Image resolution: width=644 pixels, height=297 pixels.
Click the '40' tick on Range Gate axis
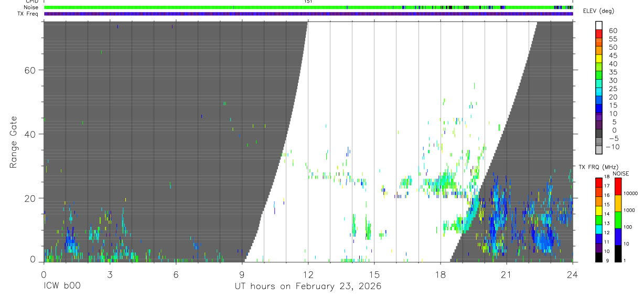point(30,134)
